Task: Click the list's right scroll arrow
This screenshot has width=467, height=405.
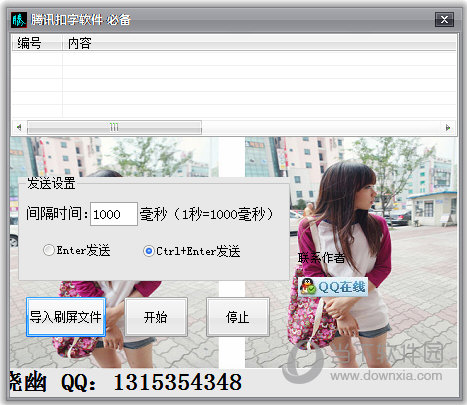Action: pyautogui.click(x=448, y=127)
